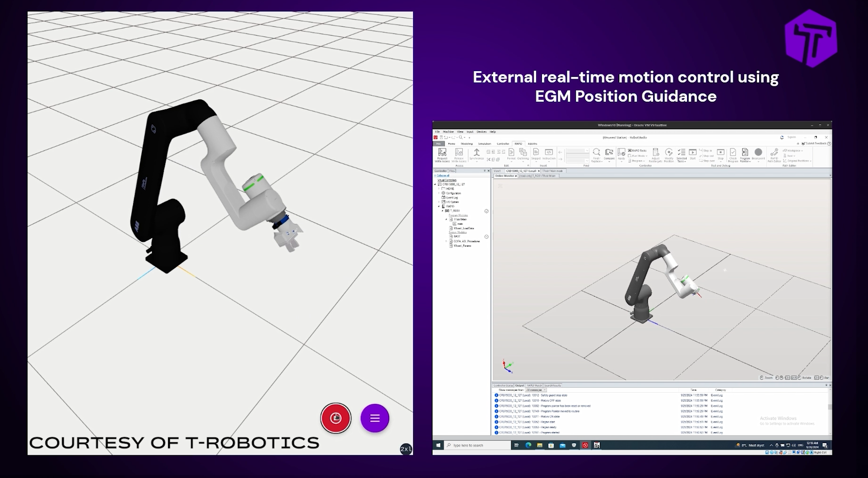Click the RAPID Tasks button in ribbon
Viewport: 868px width, 478px height.
638,150
